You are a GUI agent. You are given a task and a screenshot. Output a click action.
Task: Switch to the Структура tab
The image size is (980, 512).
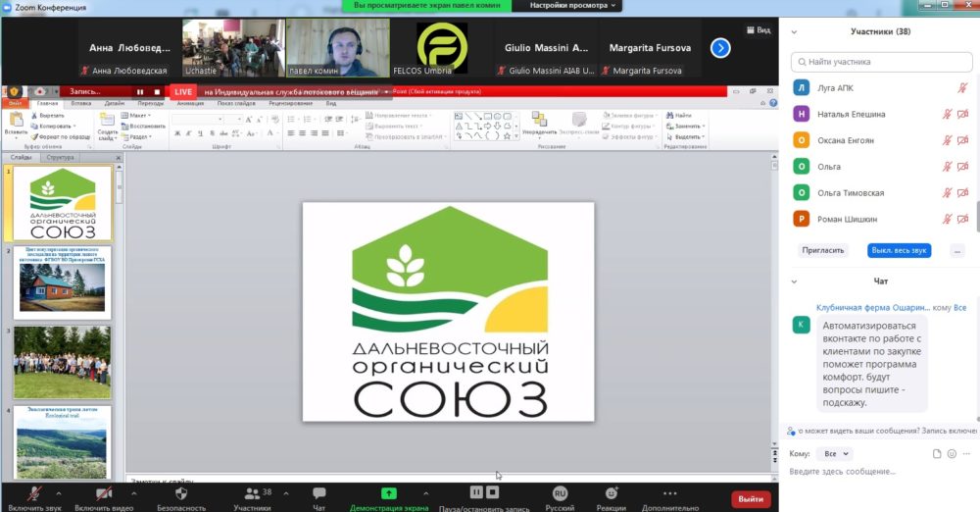pyautogui.click(x=60, y=157)
